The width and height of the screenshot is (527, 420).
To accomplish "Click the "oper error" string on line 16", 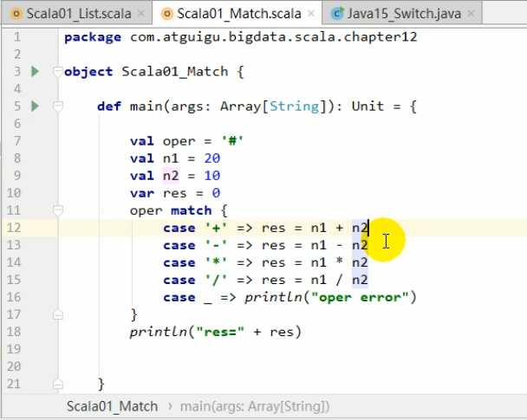I will [360, 297].
